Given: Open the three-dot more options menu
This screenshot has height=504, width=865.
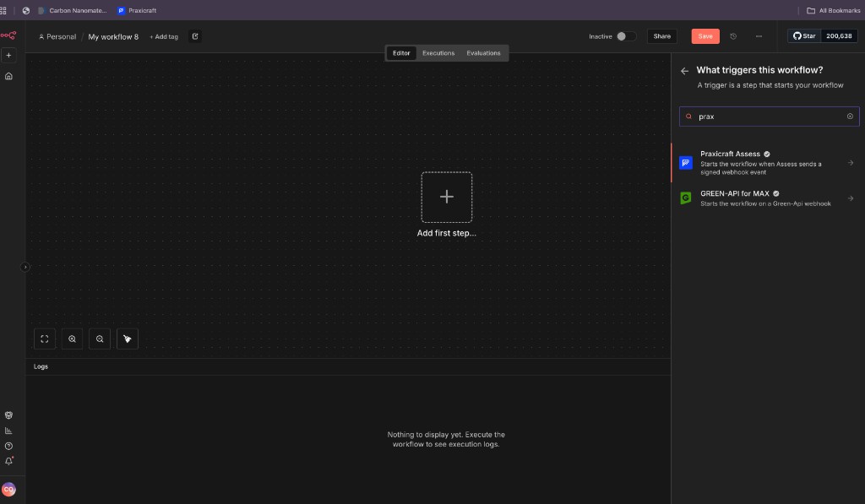Looking at the screenshot, I should coord(759,36).
